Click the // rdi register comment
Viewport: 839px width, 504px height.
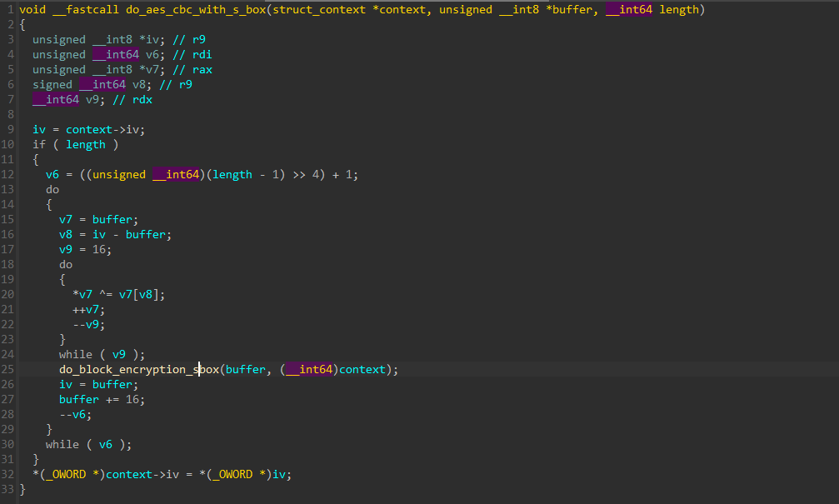point(192,54)
